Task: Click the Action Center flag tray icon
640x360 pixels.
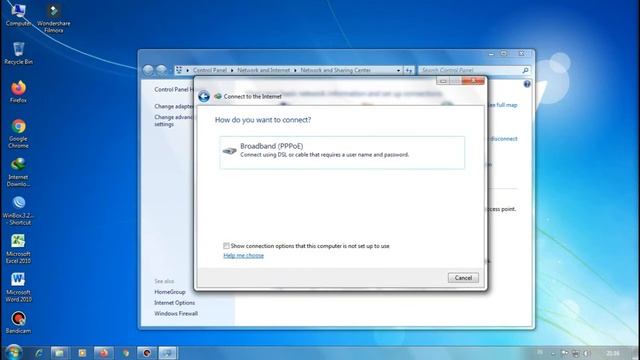Action: click(x=564, y=353)
